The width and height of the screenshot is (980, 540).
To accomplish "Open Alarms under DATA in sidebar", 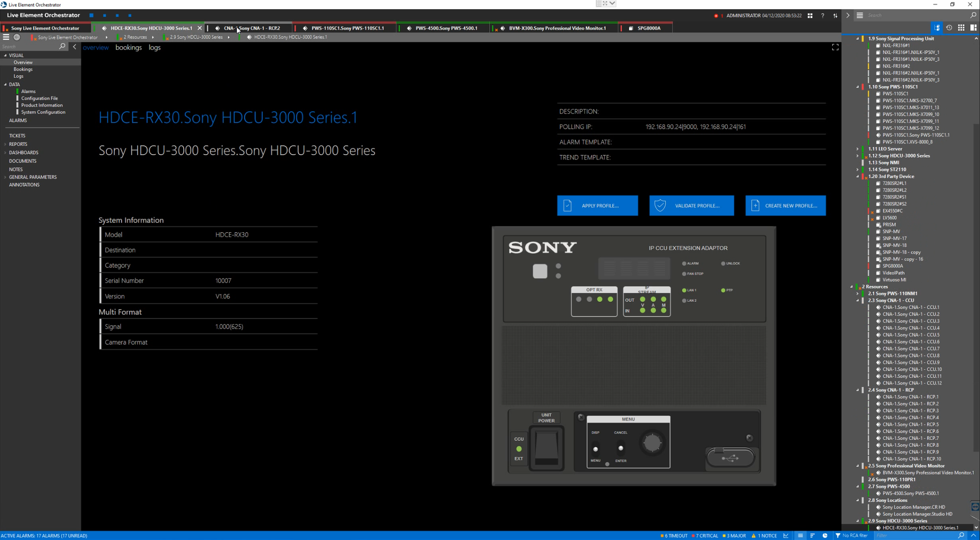I will point(28,91).
